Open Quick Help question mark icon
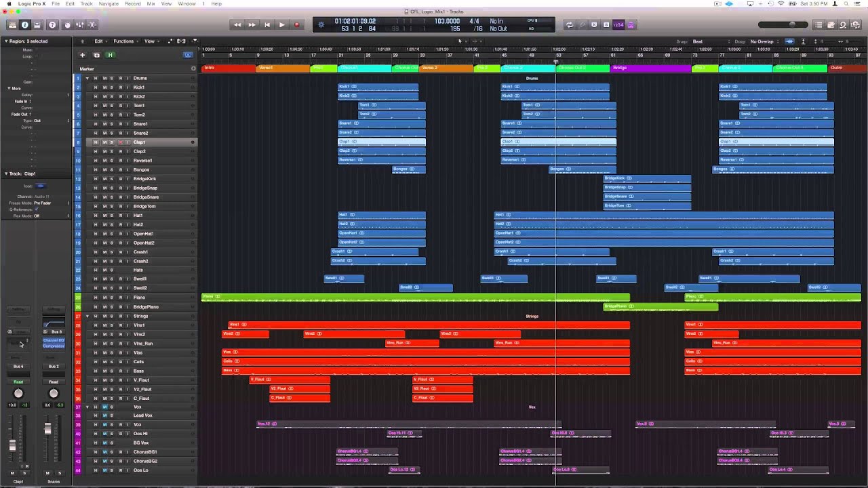 coord(52,25)
